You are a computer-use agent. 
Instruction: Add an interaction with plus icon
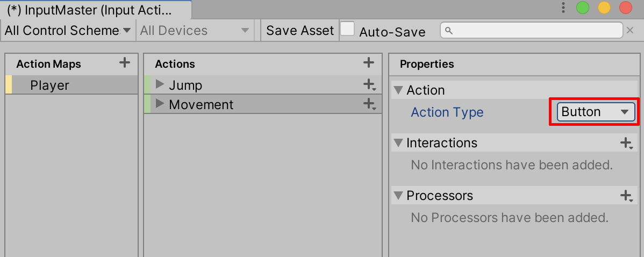(x=626, y=143)
